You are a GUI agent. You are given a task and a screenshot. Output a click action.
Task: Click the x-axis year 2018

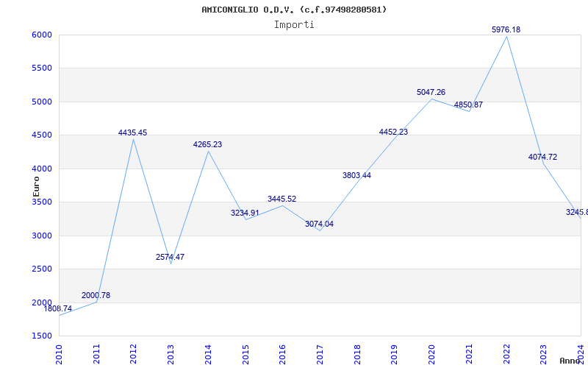[x=357, y=354]
